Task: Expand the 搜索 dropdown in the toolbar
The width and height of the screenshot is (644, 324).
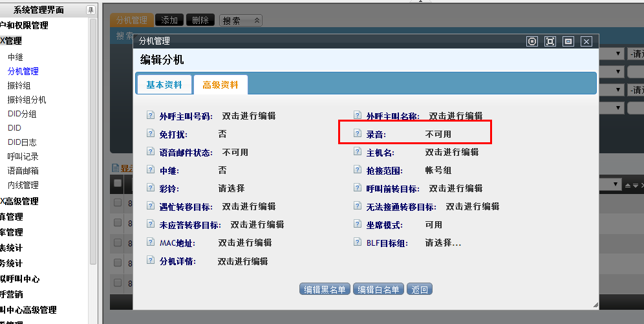Action: [x=241, y=21]
